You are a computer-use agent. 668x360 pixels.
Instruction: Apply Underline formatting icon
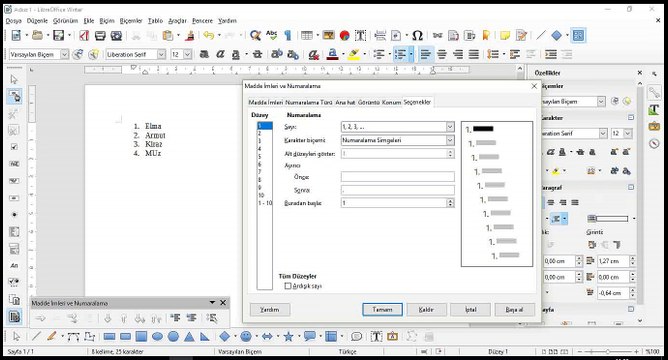tap(236, 55)
